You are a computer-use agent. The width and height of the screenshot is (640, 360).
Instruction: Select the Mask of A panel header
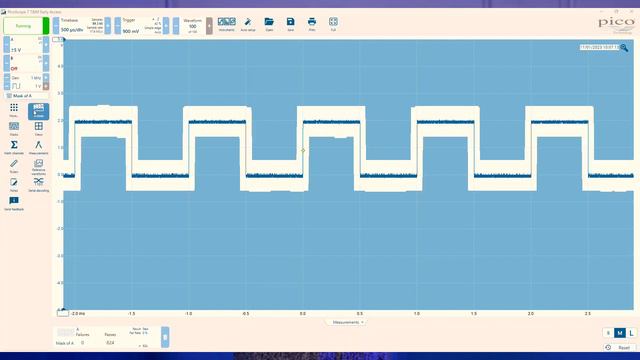pos(26,96)
